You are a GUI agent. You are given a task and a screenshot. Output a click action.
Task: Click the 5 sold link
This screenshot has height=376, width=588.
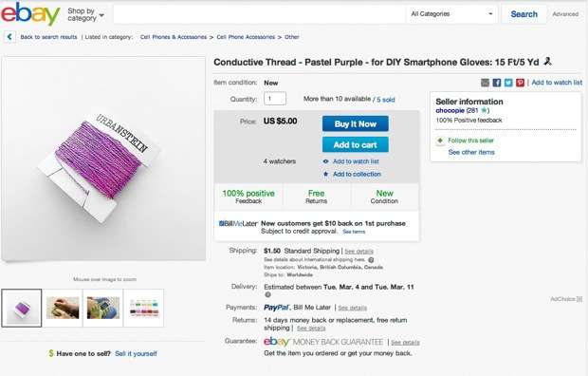pos(385,100)
